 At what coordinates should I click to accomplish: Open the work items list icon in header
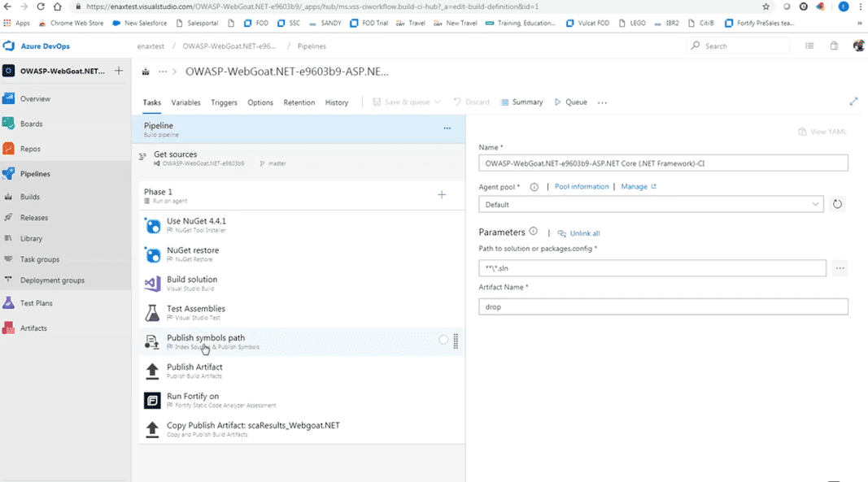[809, 46]
